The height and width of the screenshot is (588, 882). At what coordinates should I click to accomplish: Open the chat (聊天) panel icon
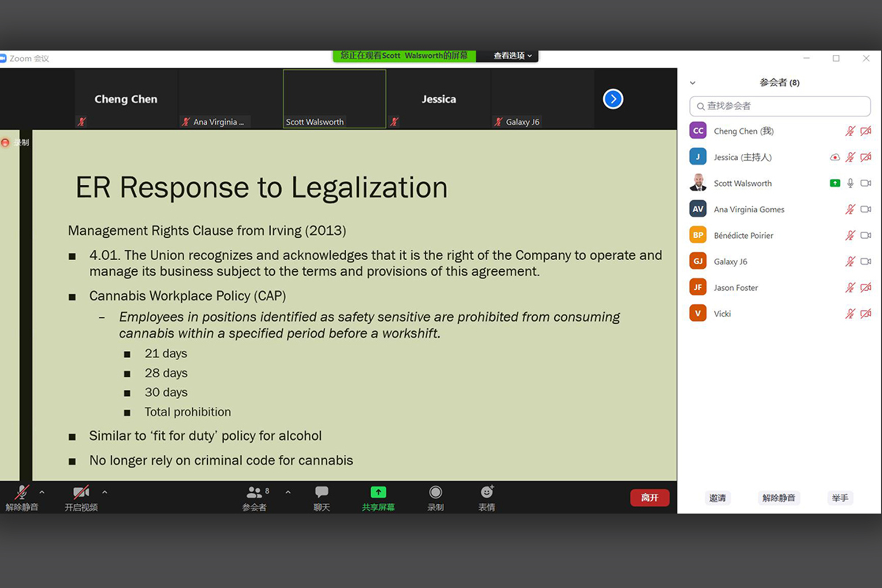tap(321, 492)
